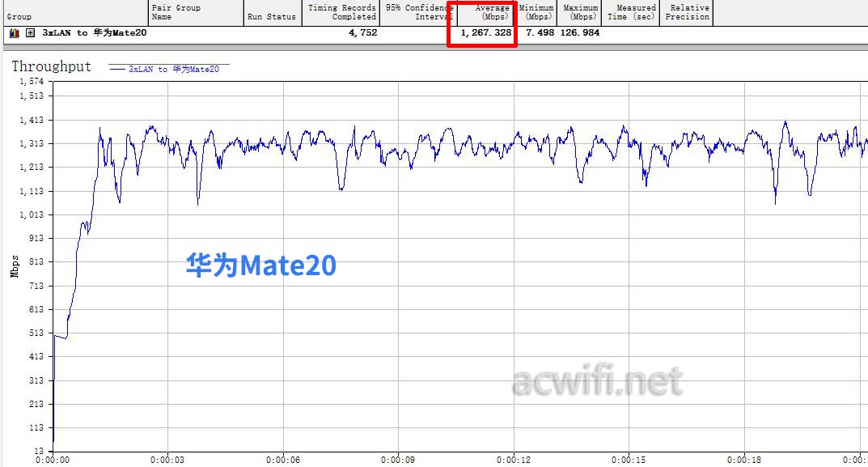Click the 0:00:18 time axis label

click(744, 460)
